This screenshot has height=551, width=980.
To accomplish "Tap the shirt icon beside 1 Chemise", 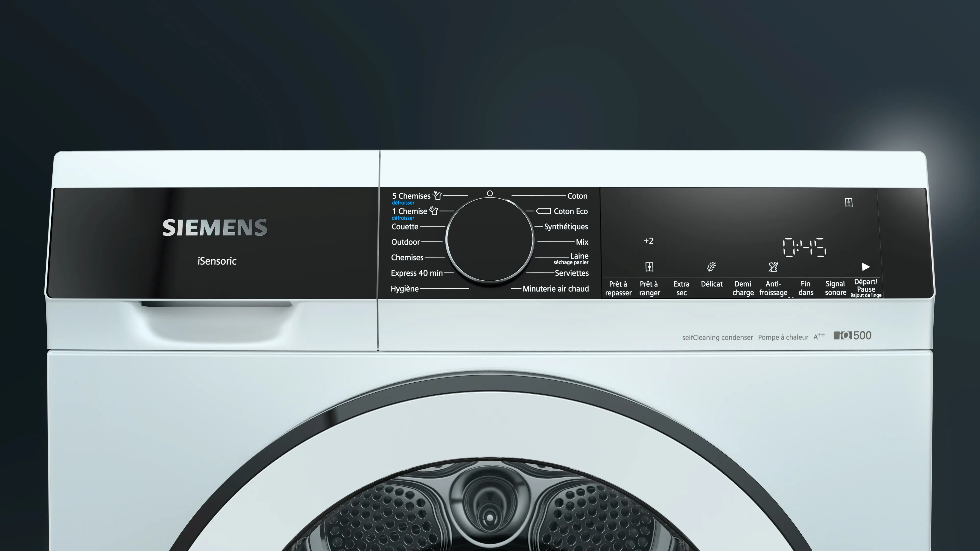I will click(x=434, y=211).
